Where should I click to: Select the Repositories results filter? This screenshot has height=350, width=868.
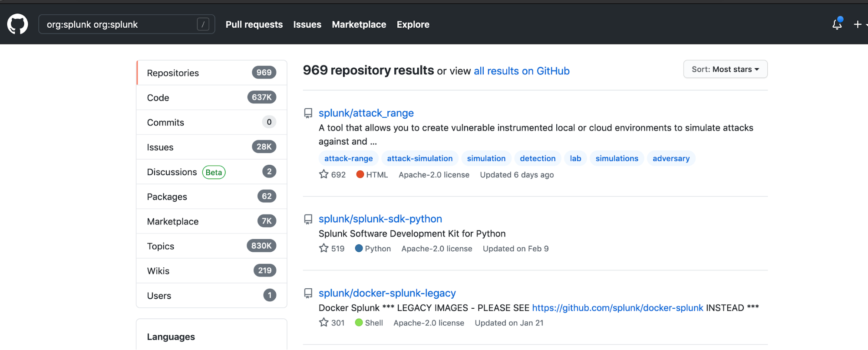point(211,73)
